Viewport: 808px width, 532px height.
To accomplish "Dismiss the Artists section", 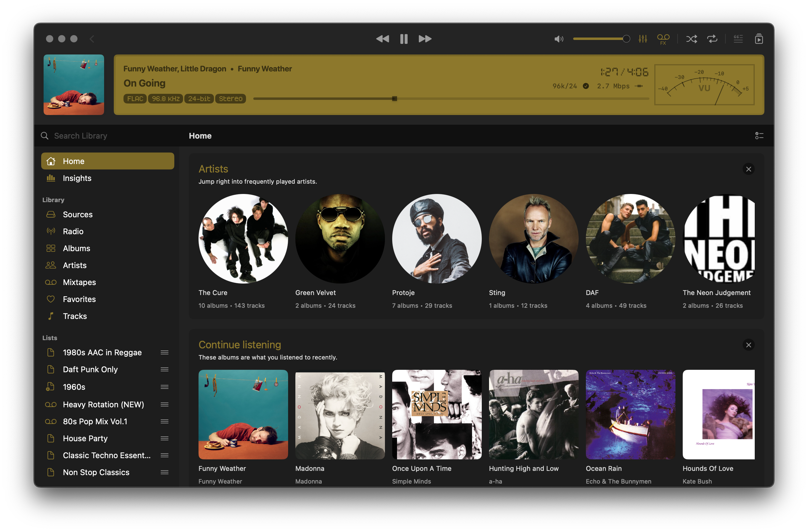I will point(748,169).
